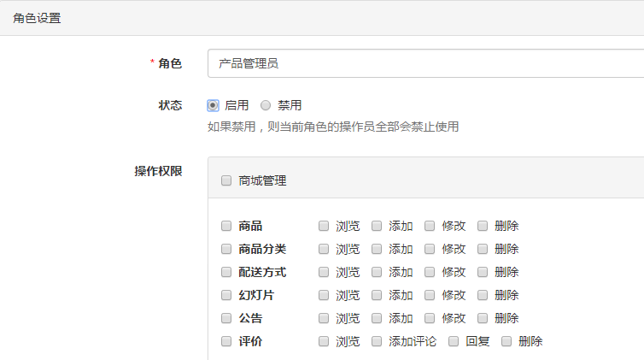
Task: Enable 修改 permission for 公告
Action: 430,318
